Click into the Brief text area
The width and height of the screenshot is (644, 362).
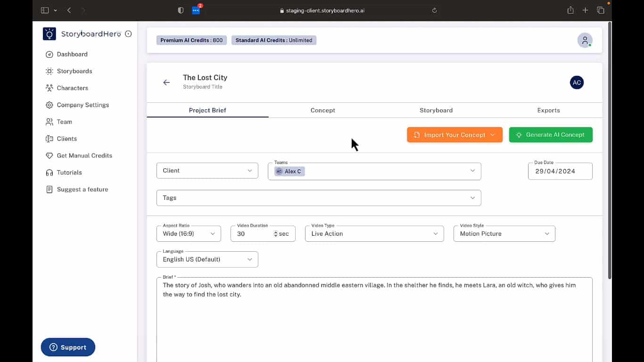[x=374, y=320]
